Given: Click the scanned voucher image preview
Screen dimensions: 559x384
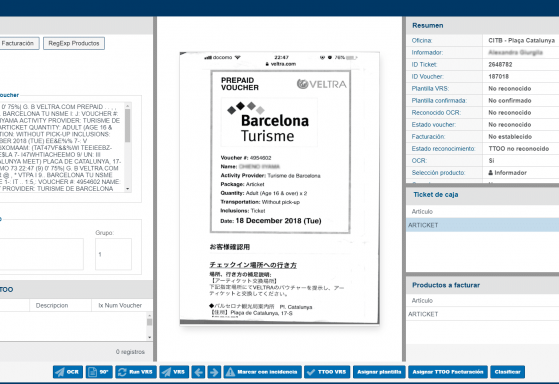Looking at the screenshot, I should (280, 188).
